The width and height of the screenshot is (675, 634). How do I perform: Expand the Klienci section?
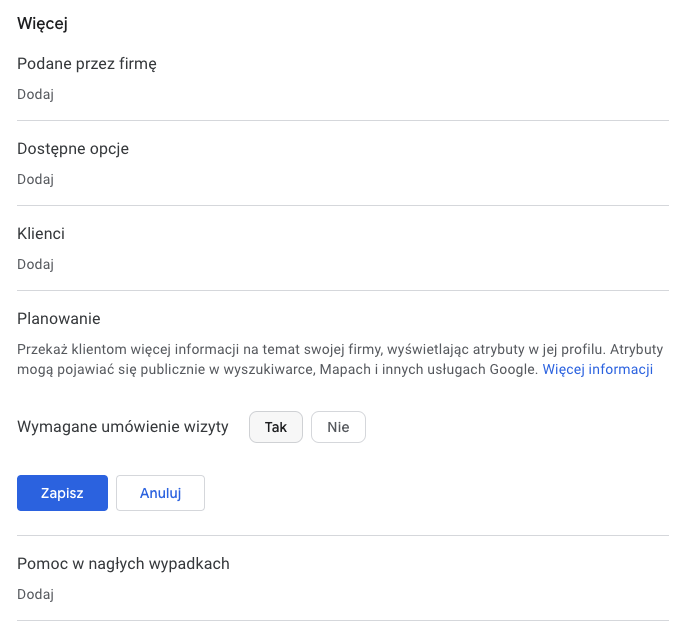[x=41, y=234]
